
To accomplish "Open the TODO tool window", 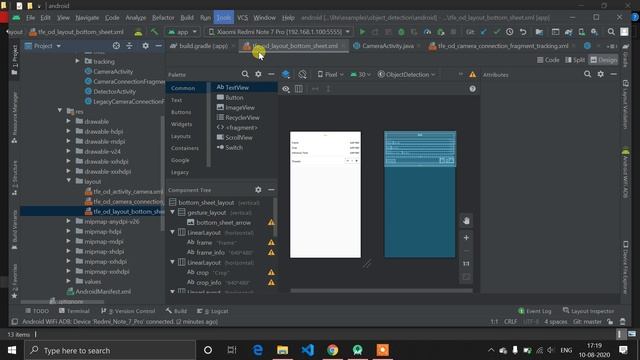I will pos(37,311).
